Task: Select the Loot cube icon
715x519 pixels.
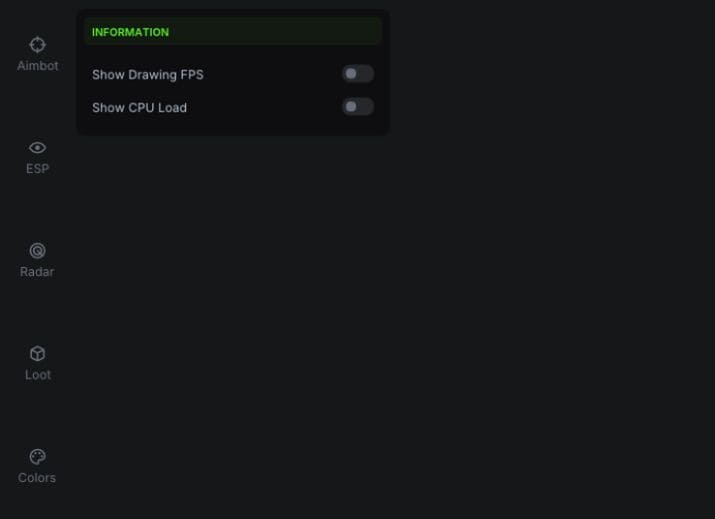Action: pos(37,354)
